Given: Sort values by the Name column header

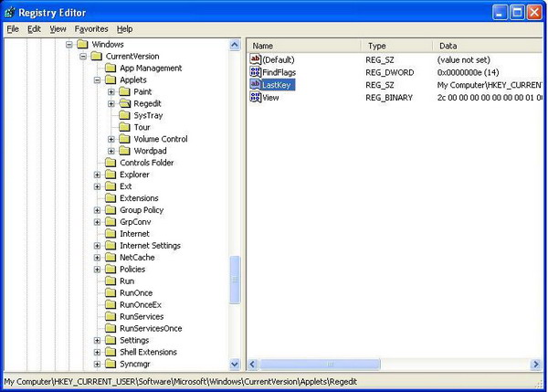Looking at the screenshot, I should [x=303, y=46].
